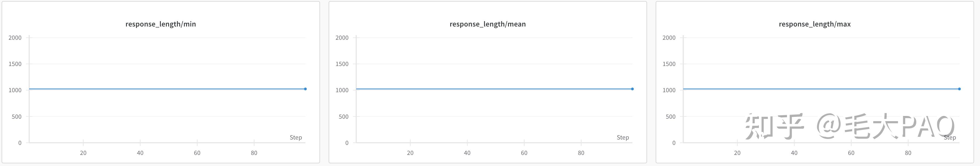Click the 80 x-axis tick in the mean chart
The image size is (980, 166).
[x=581, y=153]
